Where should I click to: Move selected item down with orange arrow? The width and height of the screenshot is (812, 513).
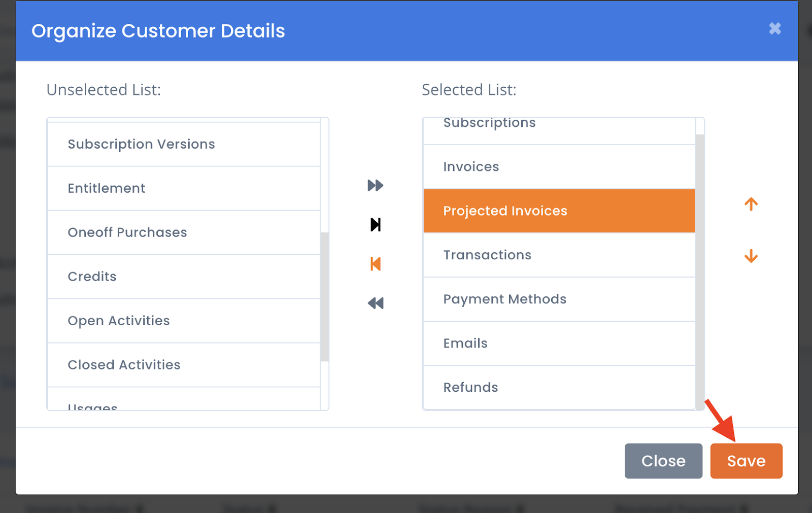(751, 256)
